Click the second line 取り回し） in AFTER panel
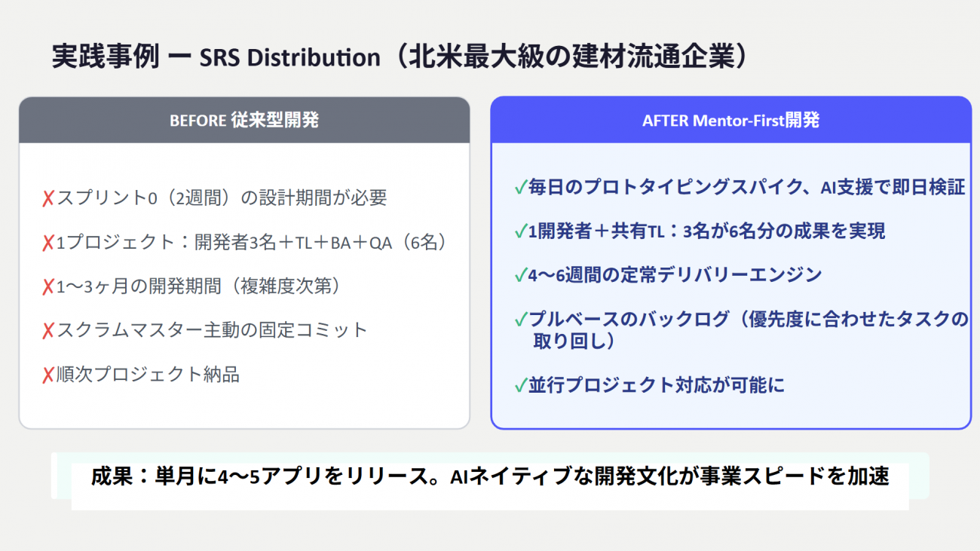The image size is (980, 551). [x=574, y=341]
